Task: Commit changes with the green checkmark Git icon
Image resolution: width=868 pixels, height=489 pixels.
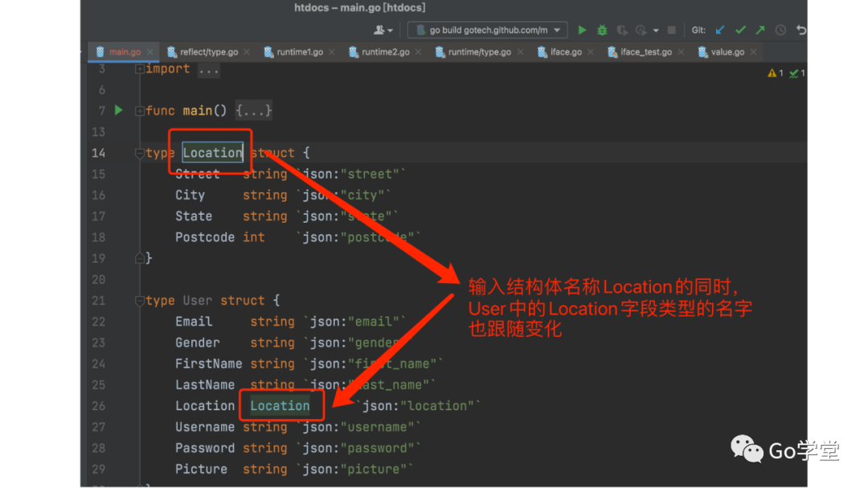Action: (741, 30)
